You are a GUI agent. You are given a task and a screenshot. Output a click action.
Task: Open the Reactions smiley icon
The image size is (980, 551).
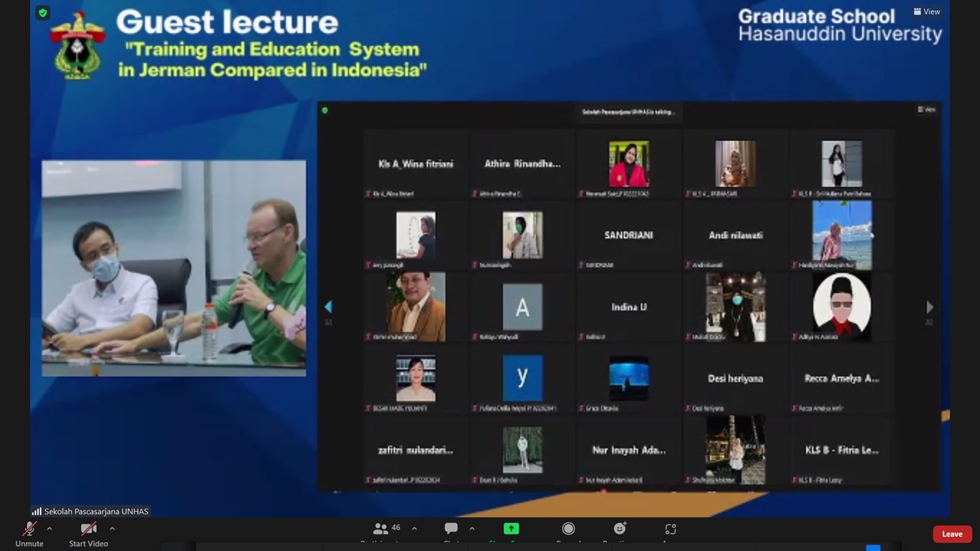pos(619,529)
